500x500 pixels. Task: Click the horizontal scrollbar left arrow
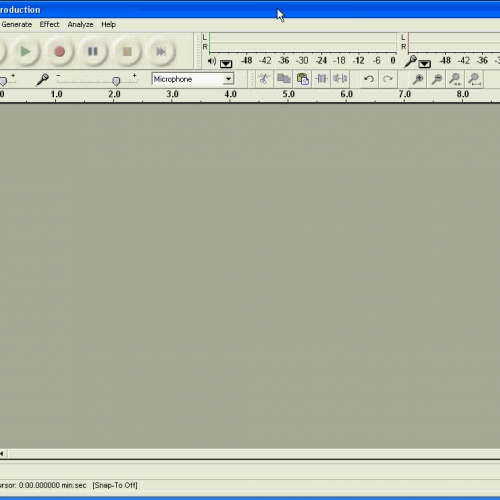click(x=3, y=453)
